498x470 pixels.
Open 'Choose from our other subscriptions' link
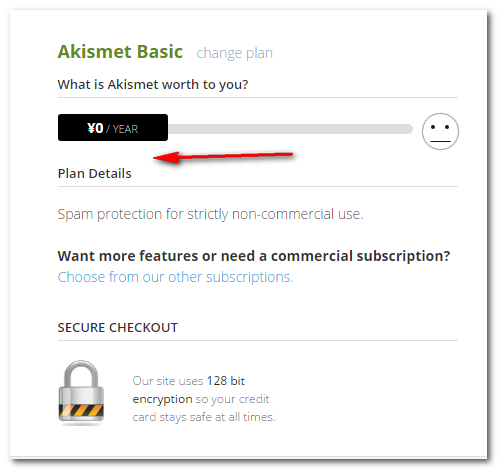coord(175,277)
